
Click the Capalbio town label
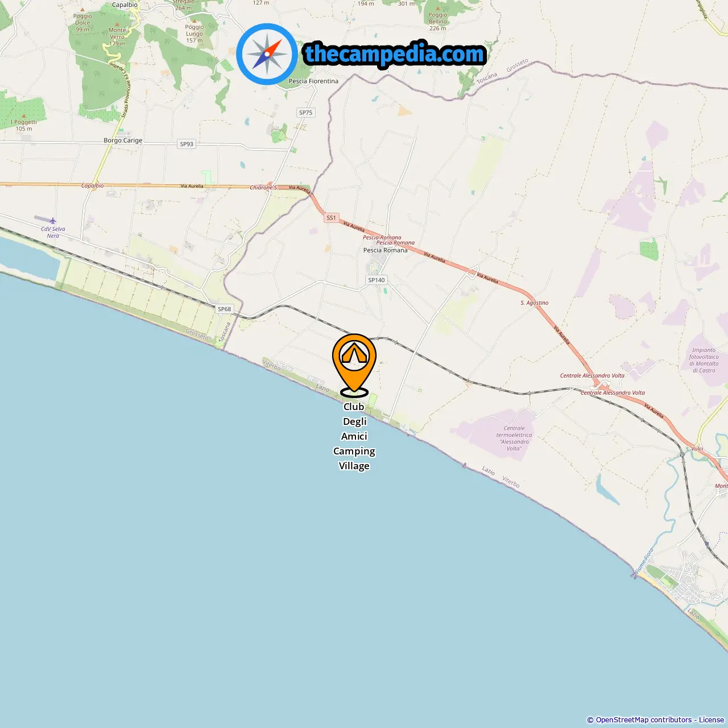pyautogui.click(x=125, y=5)
